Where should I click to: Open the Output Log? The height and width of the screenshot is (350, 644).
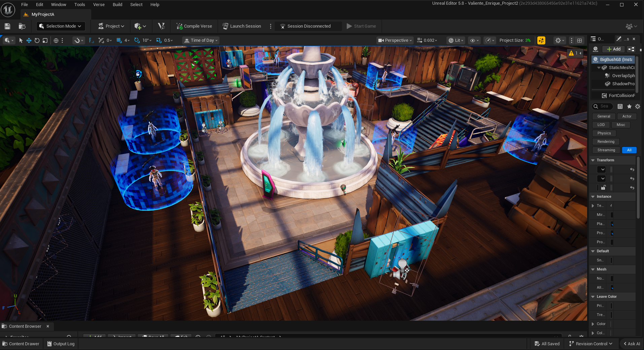tap(61, 344)
